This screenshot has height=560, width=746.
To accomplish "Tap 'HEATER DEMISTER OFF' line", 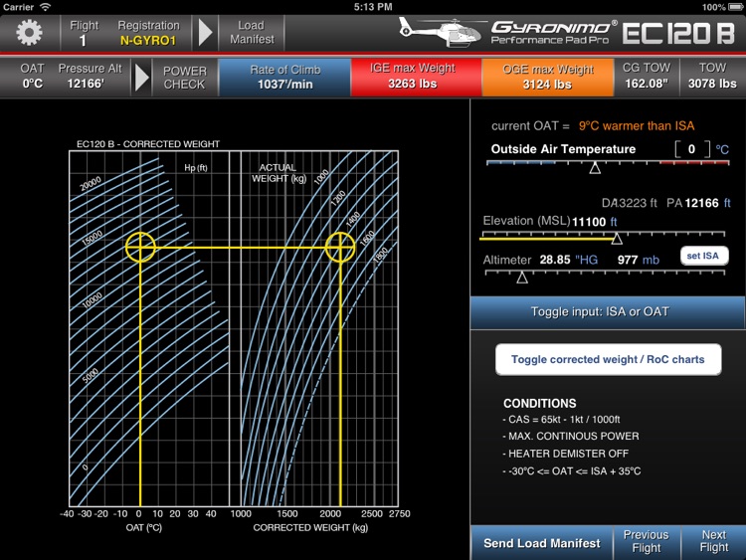I will pos(566,454).
